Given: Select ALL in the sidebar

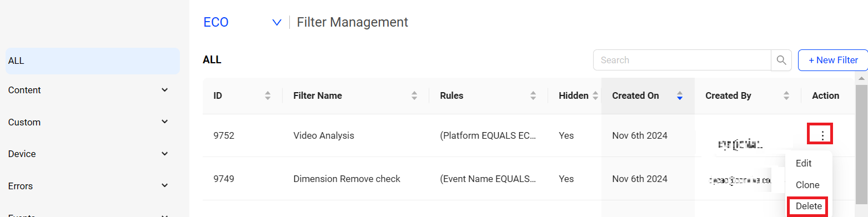Looking at the screenshot, I should [92, 61].
